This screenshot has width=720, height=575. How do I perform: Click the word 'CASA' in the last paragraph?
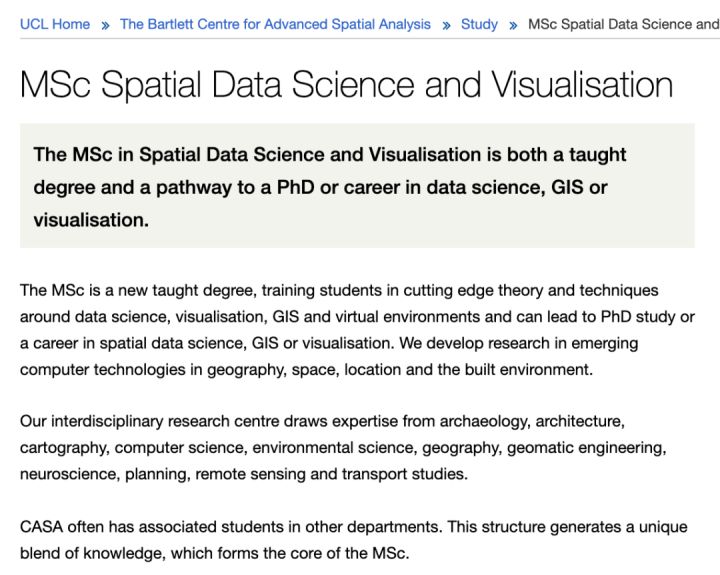(41, 527)
